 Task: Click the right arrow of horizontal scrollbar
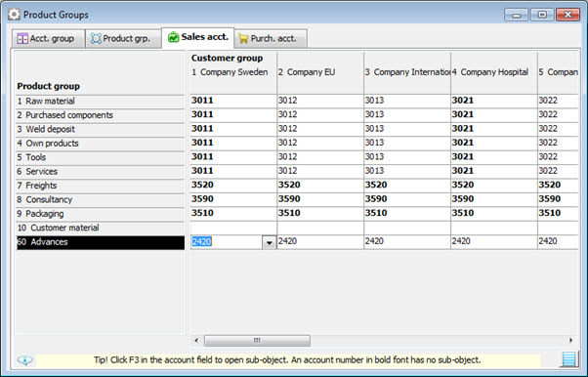[x=570, y=341]
